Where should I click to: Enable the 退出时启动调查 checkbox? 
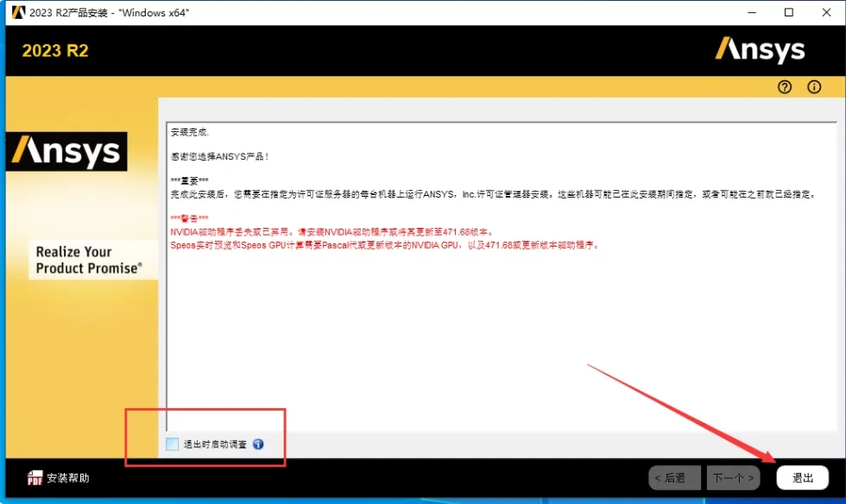click(172, 444)
